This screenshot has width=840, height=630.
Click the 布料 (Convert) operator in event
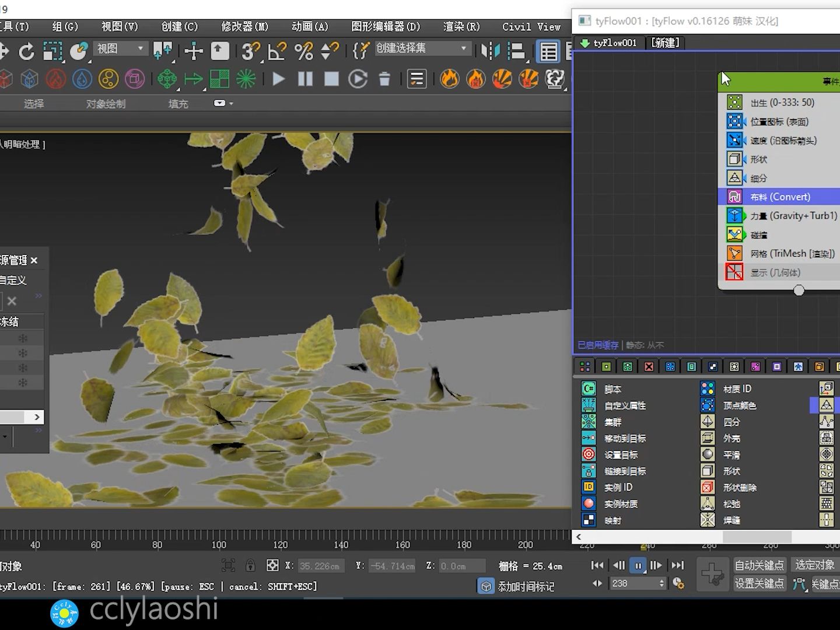pyautogui.click(x=780, y=197)
